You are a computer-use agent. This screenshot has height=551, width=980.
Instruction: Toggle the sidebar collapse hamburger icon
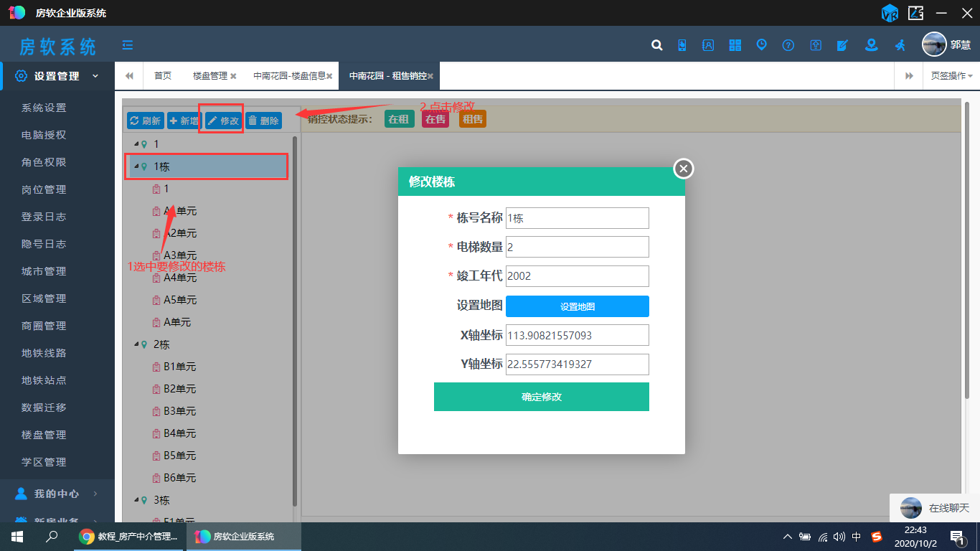128,45
